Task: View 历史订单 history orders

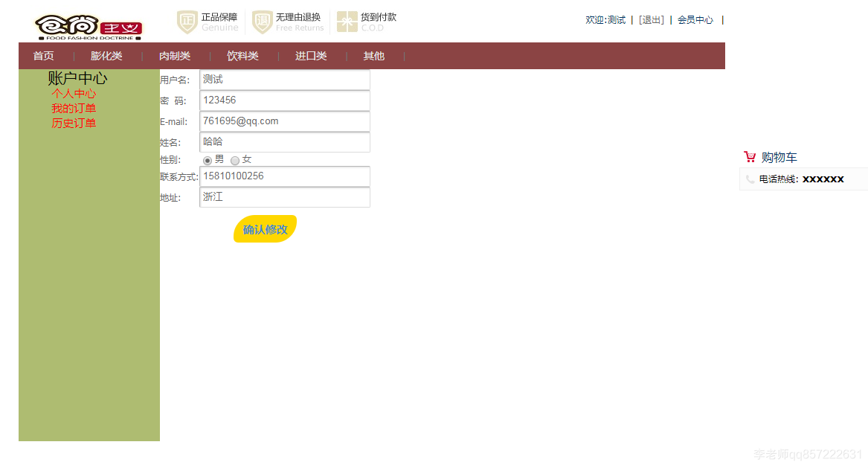Action: [74, 123]
